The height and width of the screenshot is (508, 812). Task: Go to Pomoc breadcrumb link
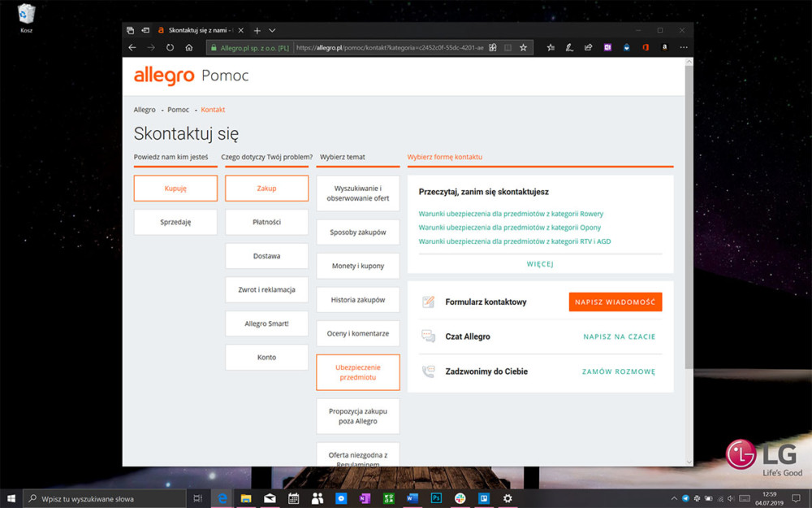[178, 110]
